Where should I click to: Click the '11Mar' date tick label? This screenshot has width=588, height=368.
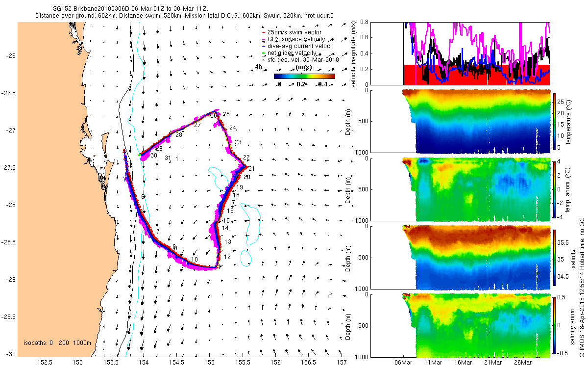[433, 363]
